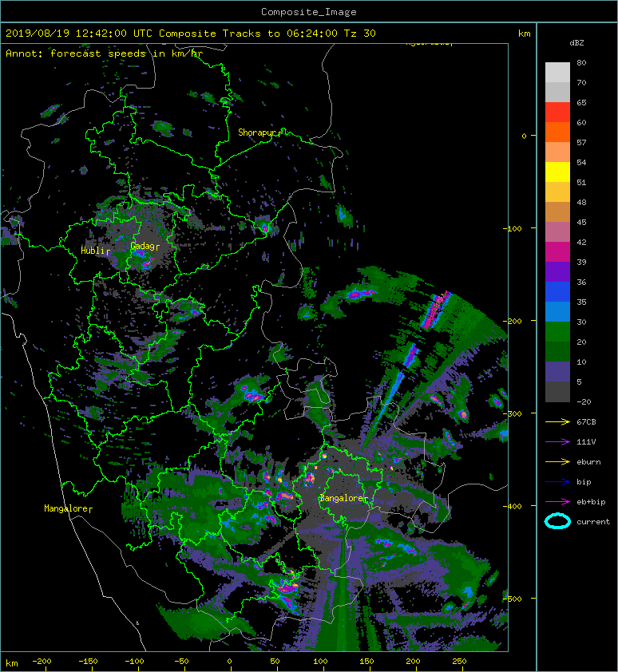Click the 0 tick on the right axis

pos(524,136)
